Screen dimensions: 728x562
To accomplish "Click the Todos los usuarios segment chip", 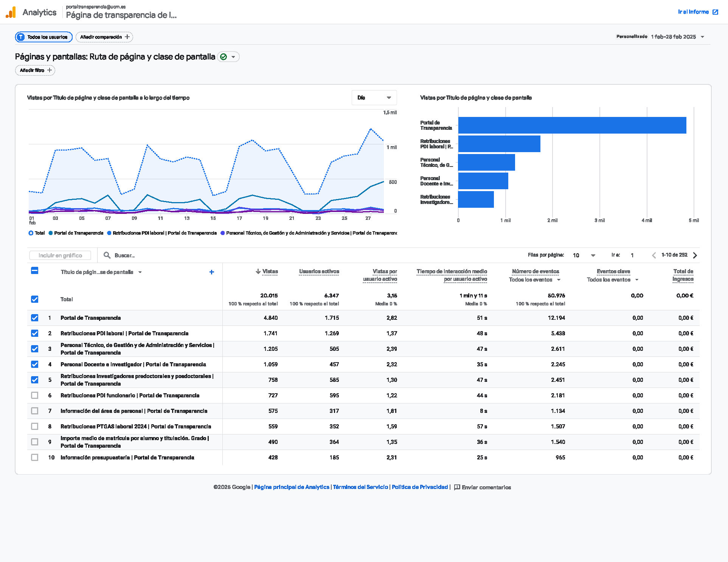I will (x=43, y=37).
